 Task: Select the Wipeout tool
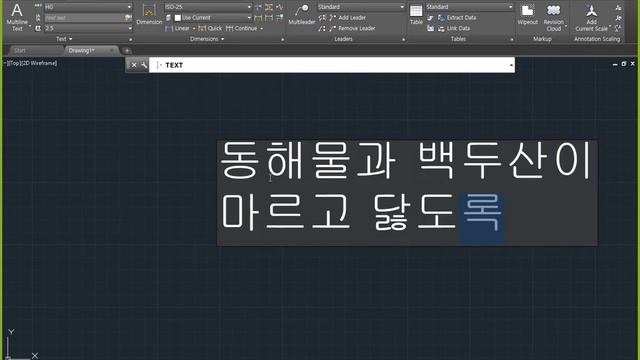coord(527,14)
